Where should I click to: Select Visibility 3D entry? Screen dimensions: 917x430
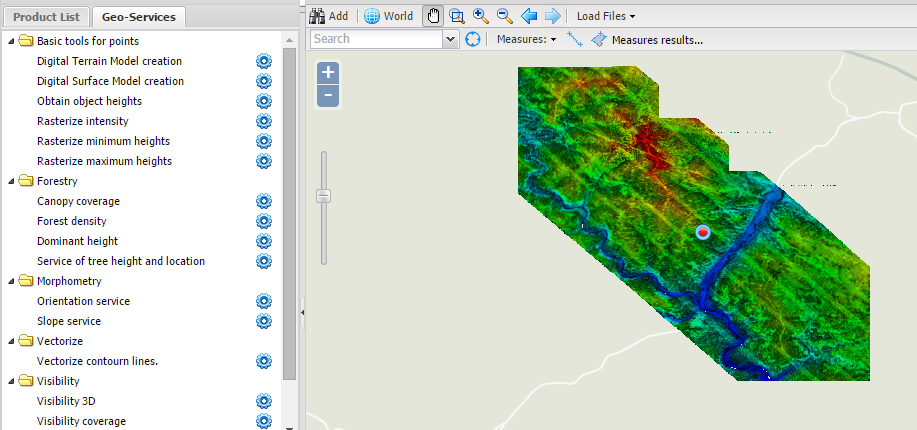pos(66,401)
